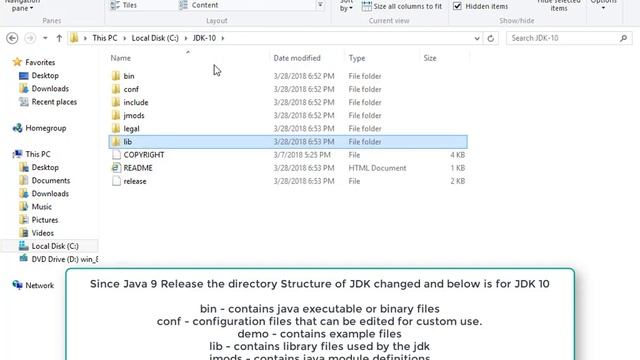Expand chevron after This PC in path
This screenshot has height=360, width=640.
(x=124, y=38)
